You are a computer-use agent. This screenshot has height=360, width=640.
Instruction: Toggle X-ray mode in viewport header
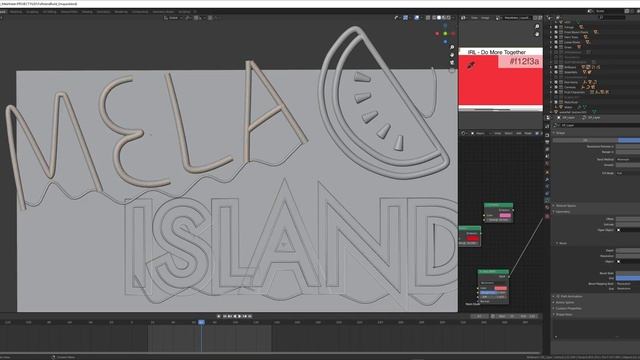pos(428,18)
